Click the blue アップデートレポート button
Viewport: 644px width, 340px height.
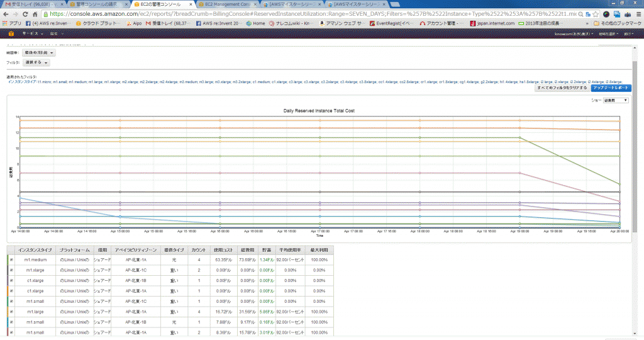[x=611, y=88]
